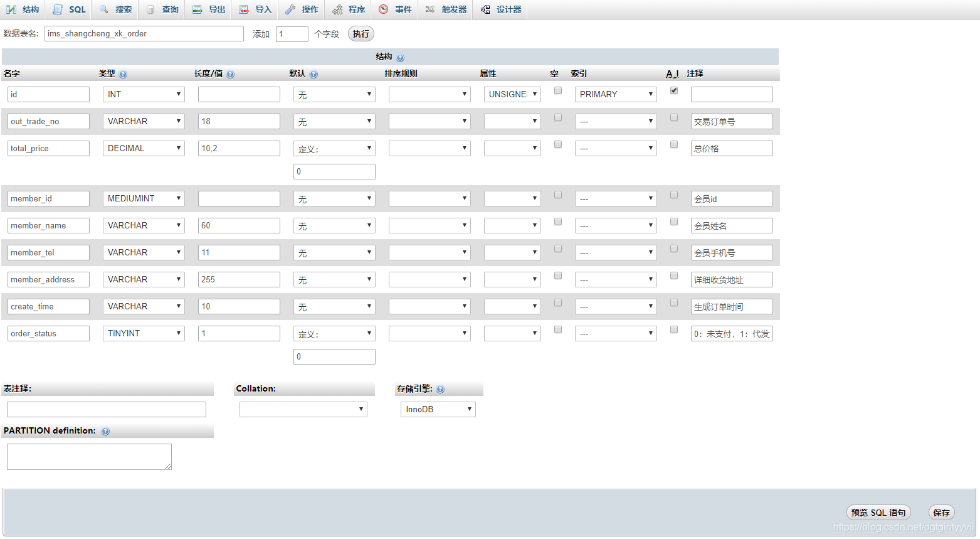Click the clock icon for 事件
980x539 pixels.
point(383,9)
